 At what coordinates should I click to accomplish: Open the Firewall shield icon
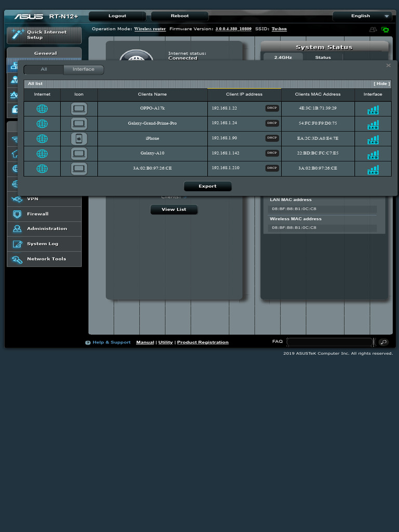(17, 214)
